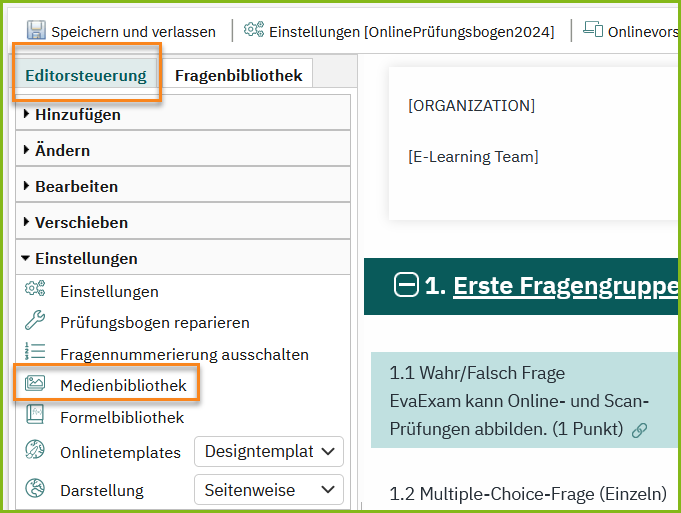Click the Onlinetemplates globe brush icon

(35, 450)
